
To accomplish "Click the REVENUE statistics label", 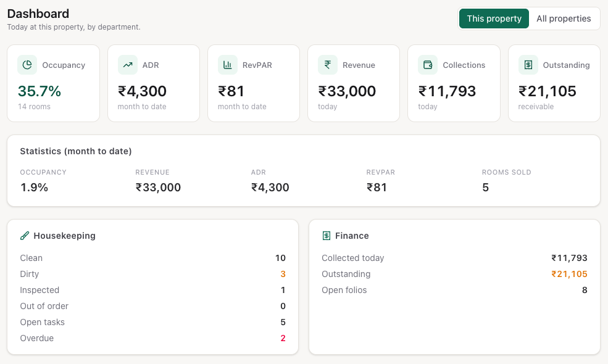I will (x=152, y=172).
